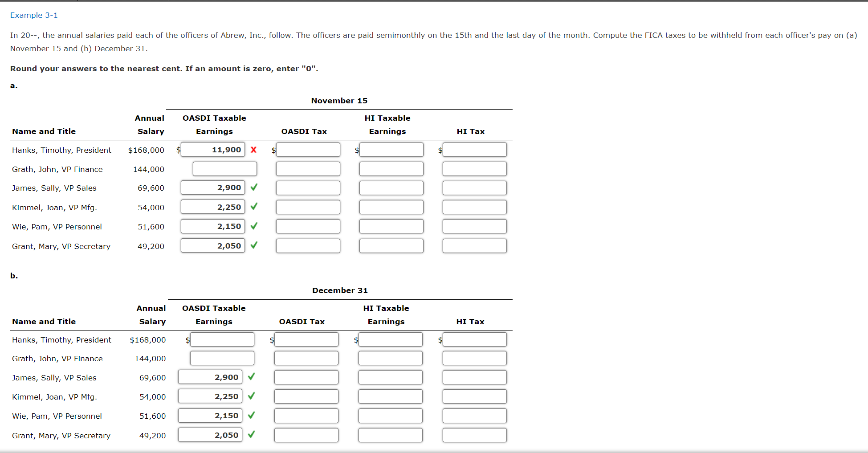Select Grant December 31 OASDI Tax field
868x453 pixels.
coord(306,435)
